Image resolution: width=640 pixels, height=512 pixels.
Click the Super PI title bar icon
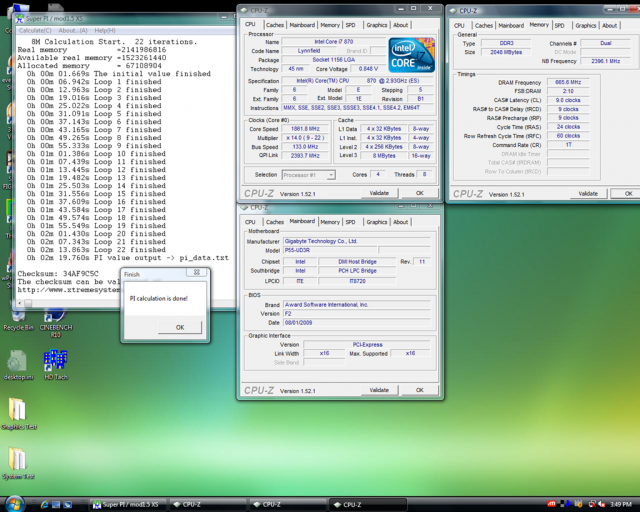pos(20,18)
